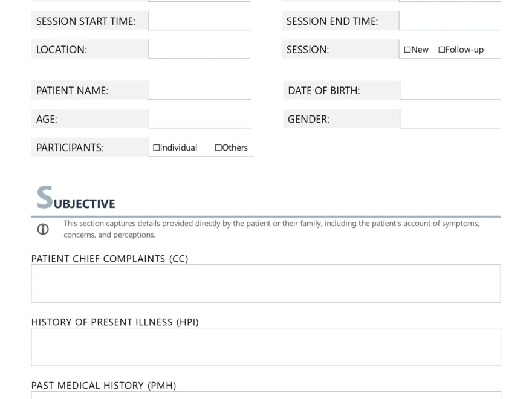Check the New session checkbox
Viewport: 532px width, 399px height.
click(x=407, y=50)
